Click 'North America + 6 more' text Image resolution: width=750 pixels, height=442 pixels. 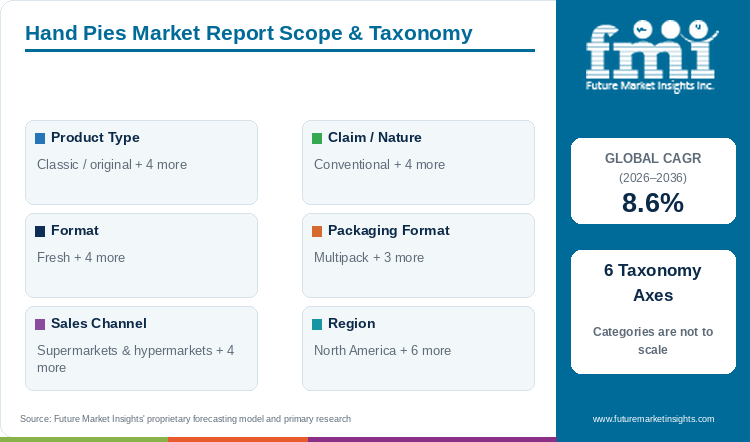pyautogui.click(x=382, y=351)
